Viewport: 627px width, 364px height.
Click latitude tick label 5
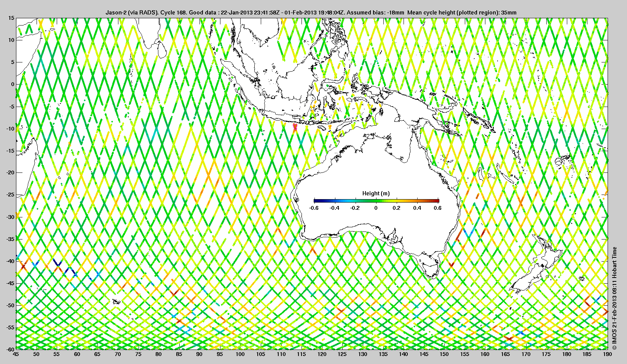[13, 62]
